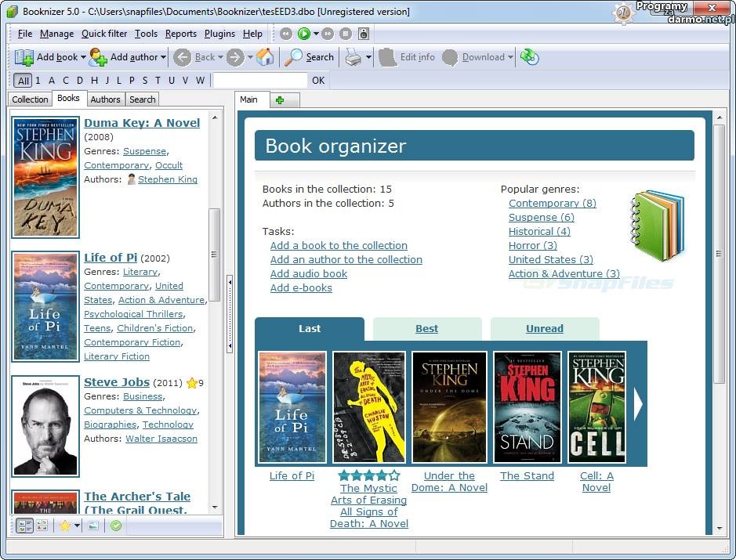Image resolution: width=736 pixels, height=560 pixels.
Task: Open the star rating filter dropdown
Action: 77,526
